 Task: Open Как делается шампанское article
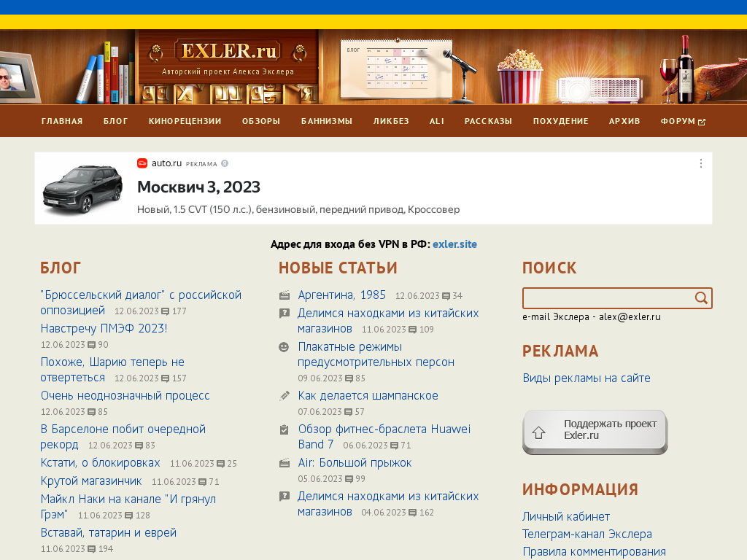coord(368,396)
